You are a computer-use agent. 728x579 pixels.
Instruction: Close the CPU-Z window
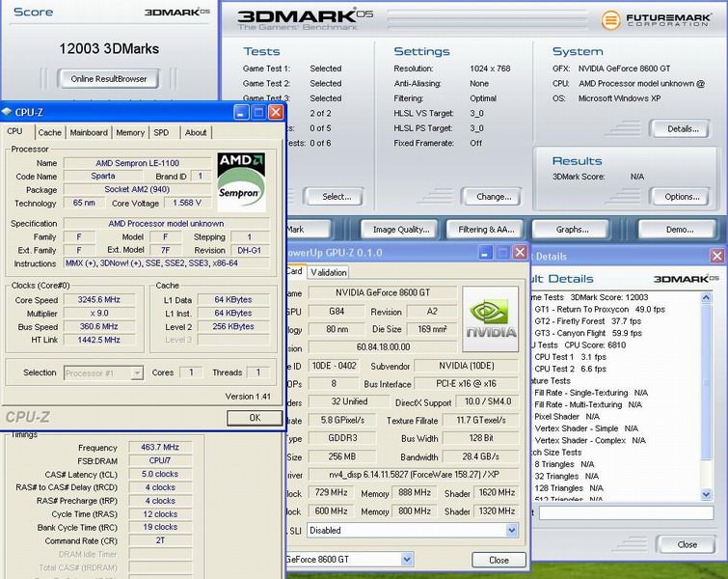[x=276, y=112]
